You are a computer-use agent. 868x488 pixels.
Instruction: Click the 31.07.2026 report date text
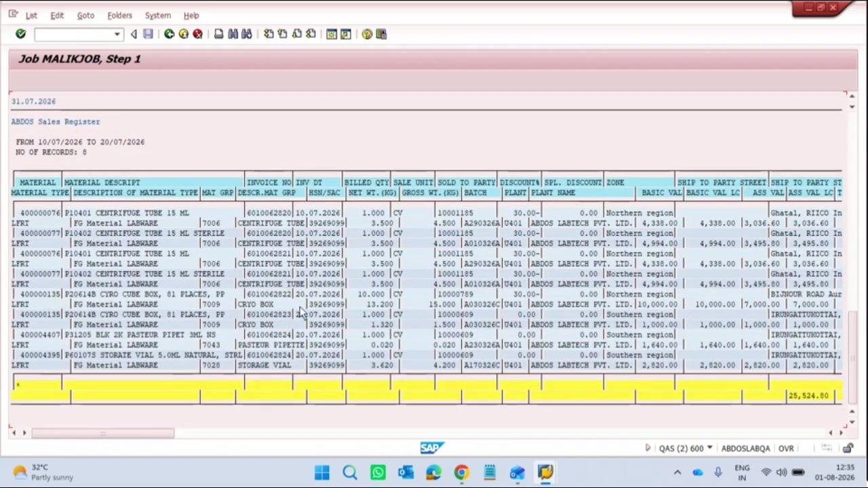tap(34, 101)
